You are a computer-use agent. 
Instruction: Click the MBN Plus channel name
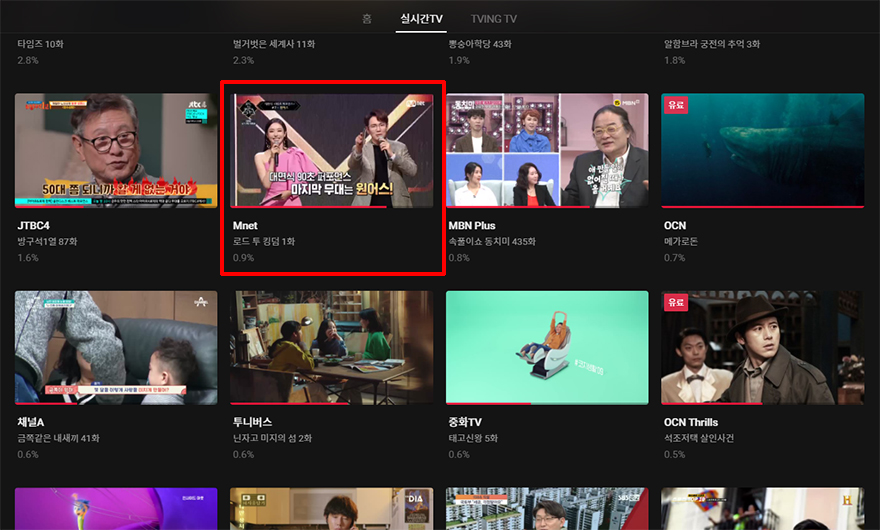point(472,226)
